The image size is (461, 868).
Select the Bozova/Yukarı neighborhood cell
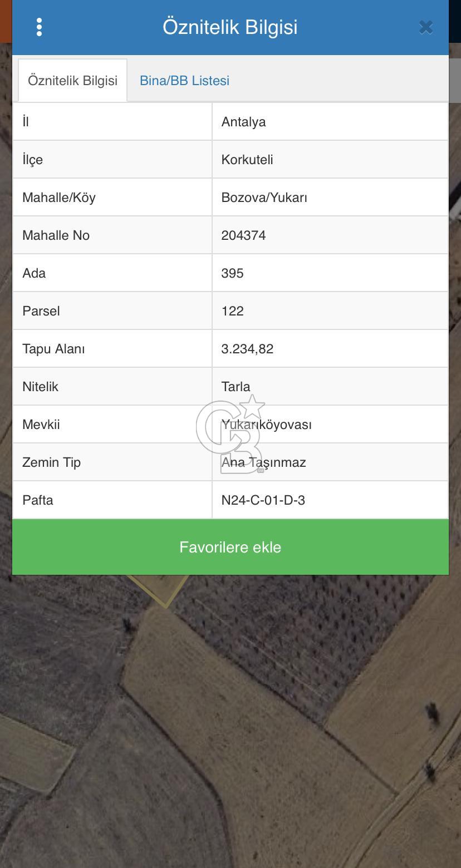[264, 198]
